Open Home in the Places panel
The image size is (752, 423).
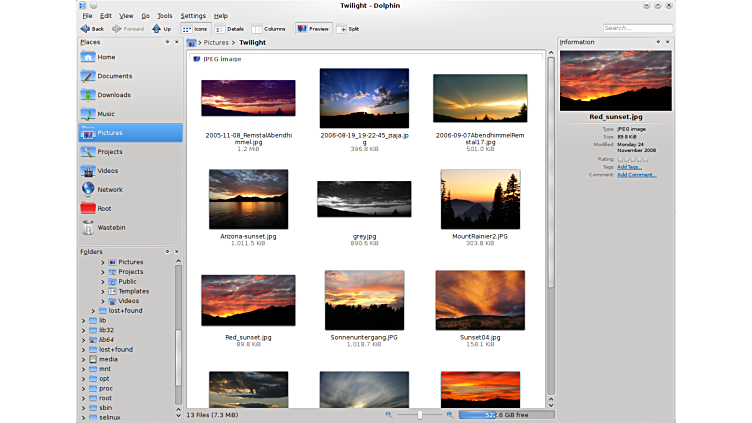tap(105, 57)
